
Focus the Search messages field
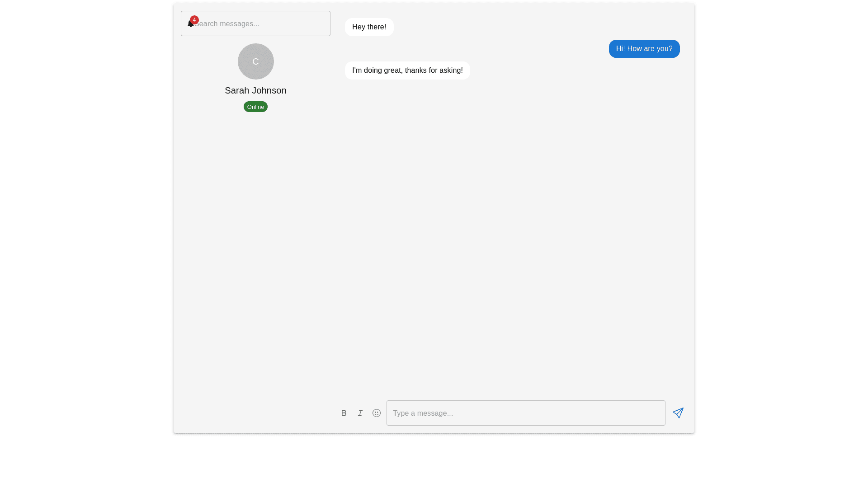tap(262, 23)
